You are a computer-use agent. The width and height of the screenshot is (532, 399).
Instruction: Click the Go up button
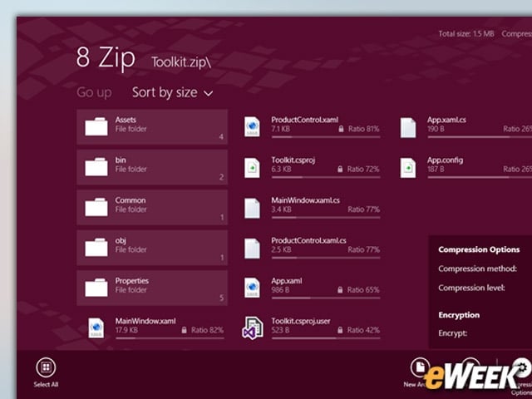pos(94,92)
